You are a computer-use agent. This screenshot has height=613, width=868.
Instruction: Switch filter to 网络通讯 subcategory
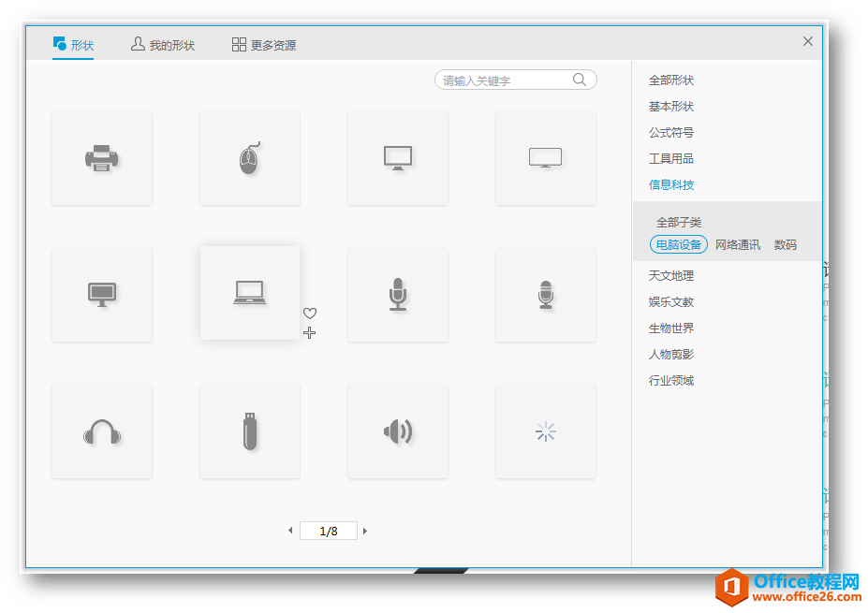(738, 244)
